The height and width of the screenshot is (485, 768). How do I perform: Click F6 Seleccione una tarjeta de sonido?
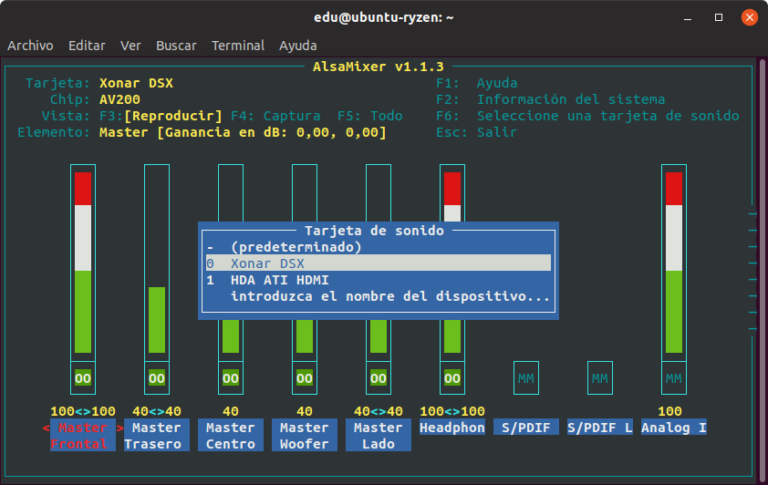(x=587, y=116)
